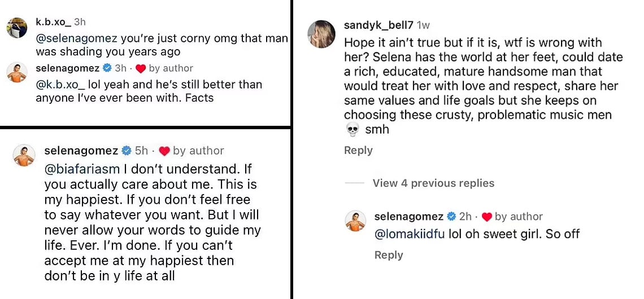Open the sandyk_bell7 username link

coord(378,25)
